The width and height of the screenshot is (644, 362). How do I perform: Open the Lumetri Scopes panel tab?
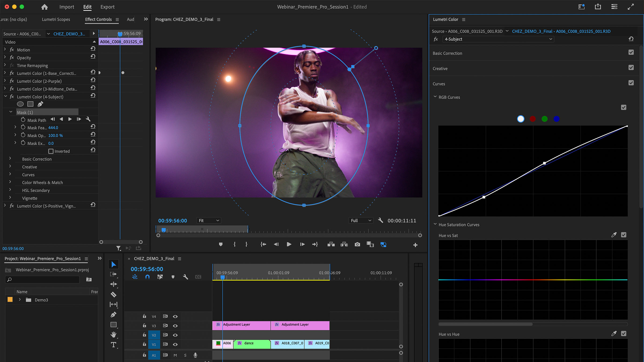[56, 19]
